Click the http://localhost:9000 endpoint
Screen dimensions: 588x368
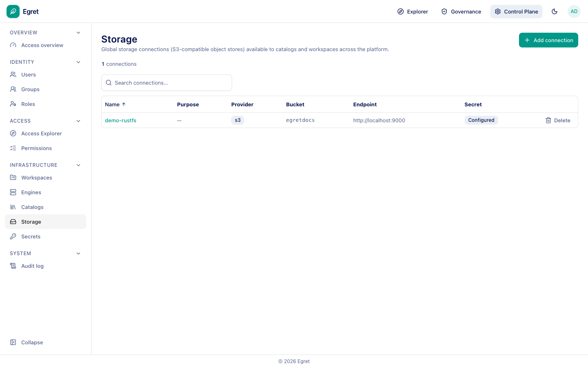[x=379, y=121]
